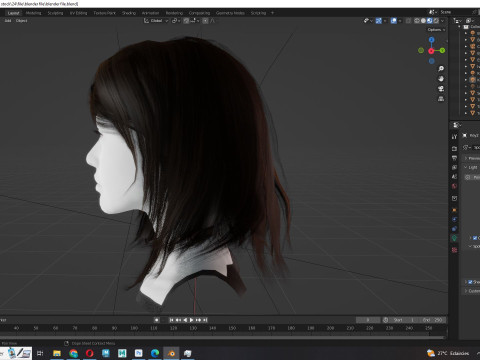480x360 pixels.
Task: Open the Options dropdown in the viewport
Action: tap(436, 30)
